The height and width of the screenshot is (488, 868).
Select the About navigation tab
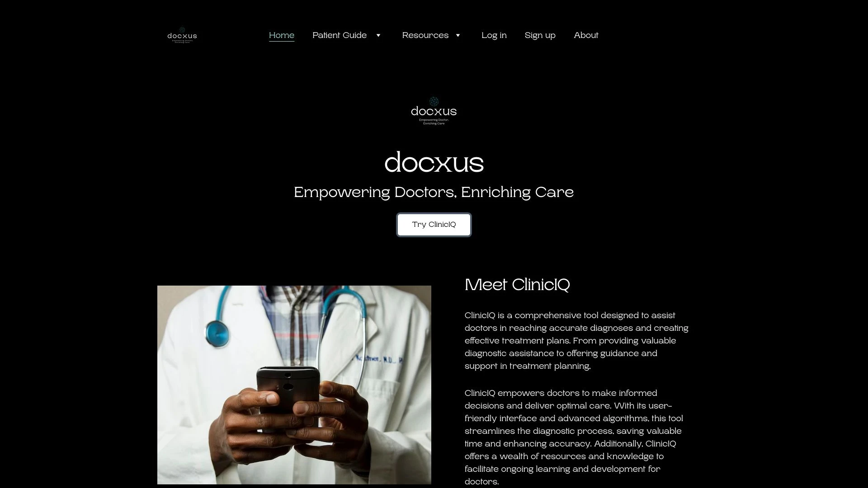(586, 34)
